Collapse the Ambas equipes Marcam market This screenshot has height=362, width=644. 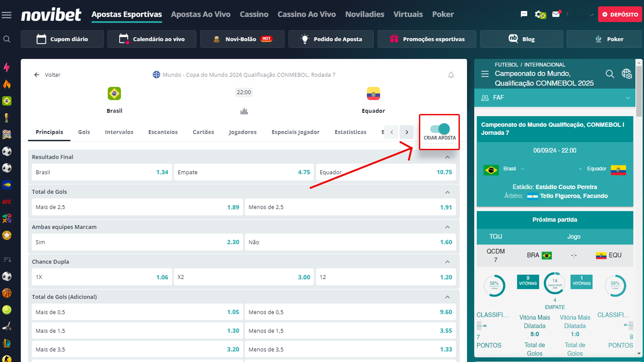447,227
